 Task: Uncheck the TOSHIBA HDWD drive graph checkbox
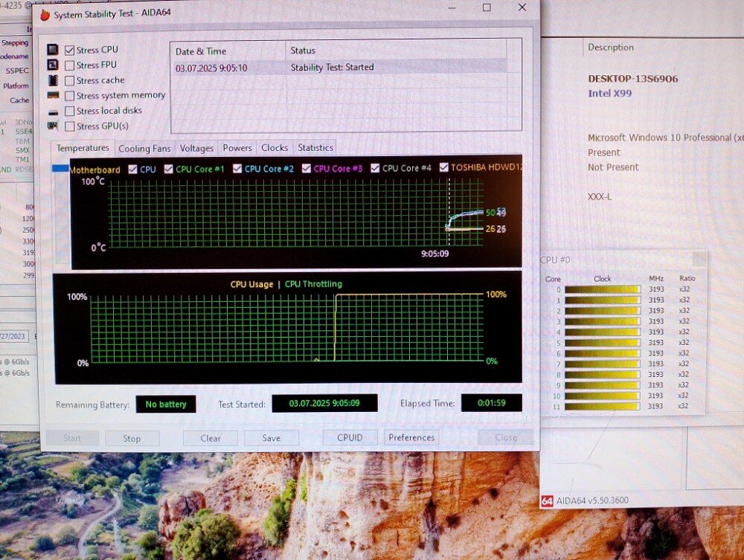click(x=443, y=167)
